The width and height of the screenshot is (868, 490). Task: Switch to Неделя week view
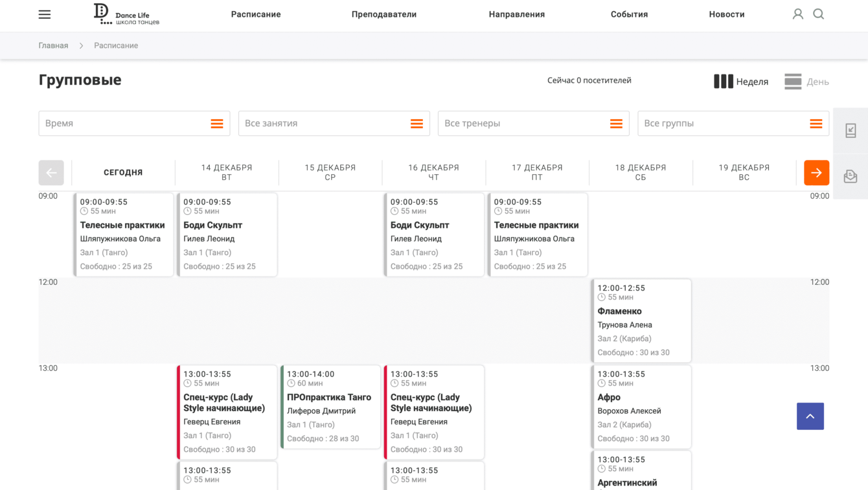point(741,82)
